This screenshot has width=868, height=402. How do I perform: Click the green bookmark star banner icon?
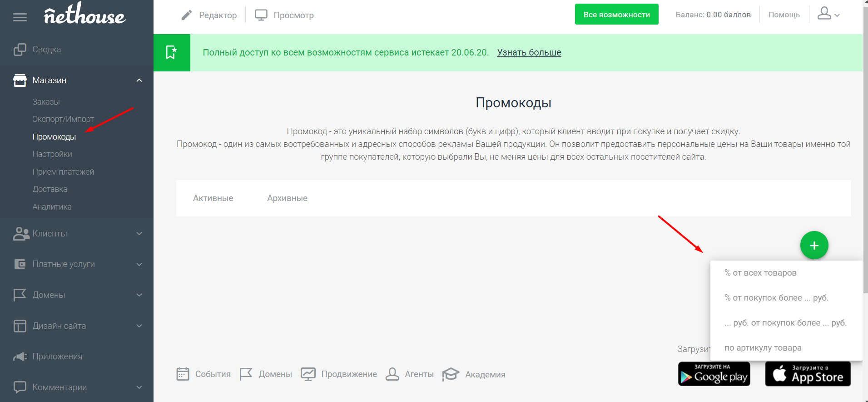click(172, 53)
